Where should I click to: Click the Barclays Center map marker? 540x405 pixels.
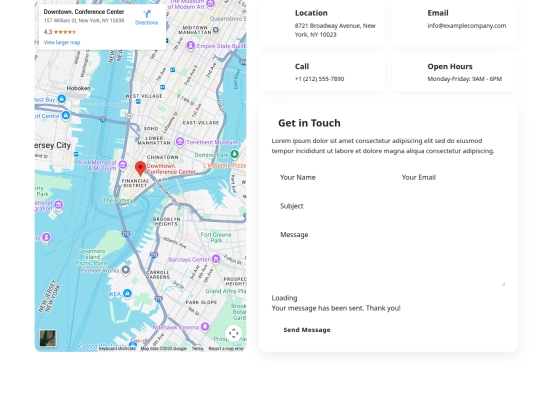pyautogui.click(x=216, y=259)
